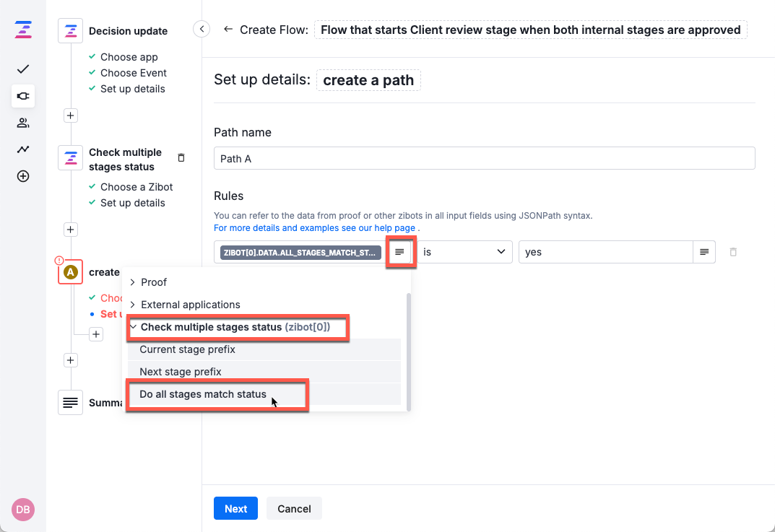Click the Path name input field
This screenshot has height=532, width=775.
pyautogui.click(x=484, y=158)
